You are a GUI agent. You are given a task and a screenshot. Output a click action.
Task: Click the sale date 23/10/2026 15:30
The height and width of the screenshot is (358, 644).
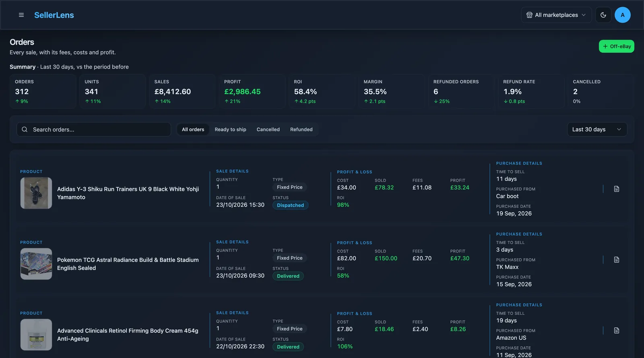240,205
